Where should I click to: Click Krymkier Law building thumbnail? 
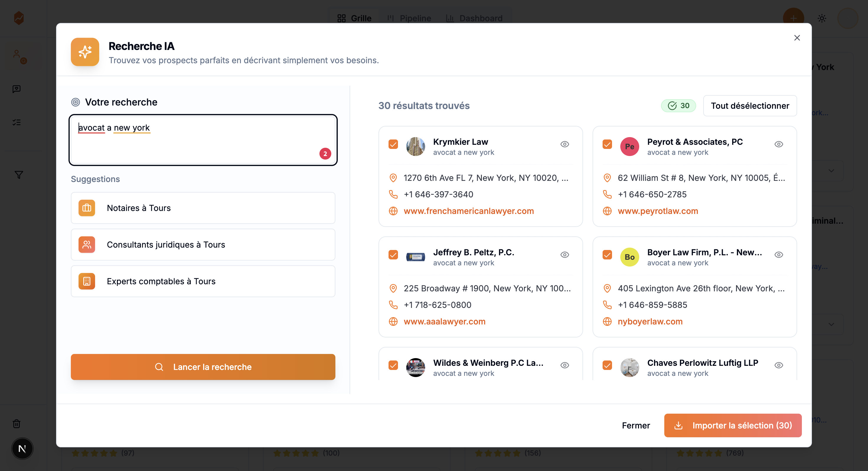click(415, 147)
